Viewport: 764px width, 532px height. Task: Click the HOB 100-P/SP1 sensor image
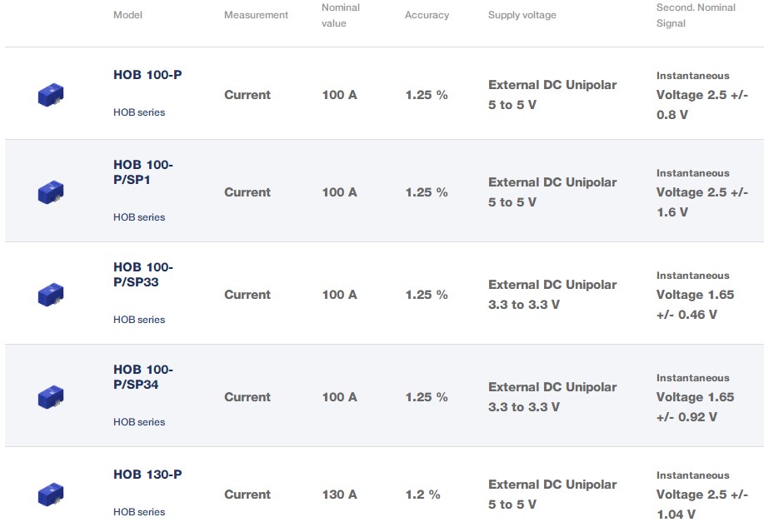click(x=51, y=192)
